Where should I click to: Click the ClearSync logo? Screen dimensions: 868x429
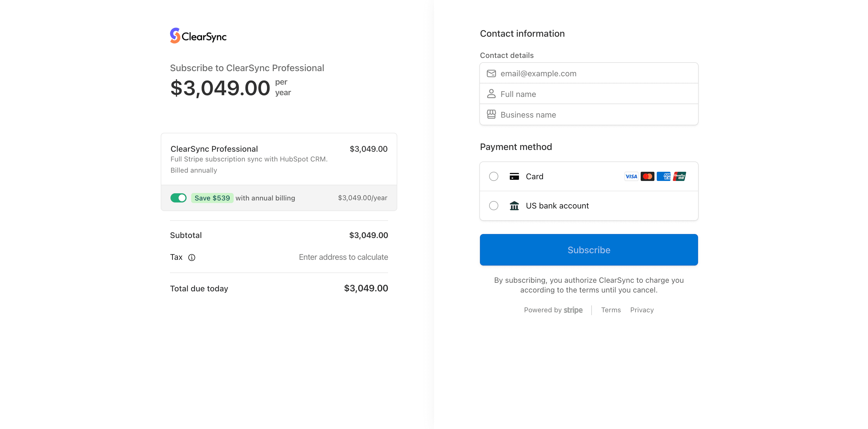[198, 36]
